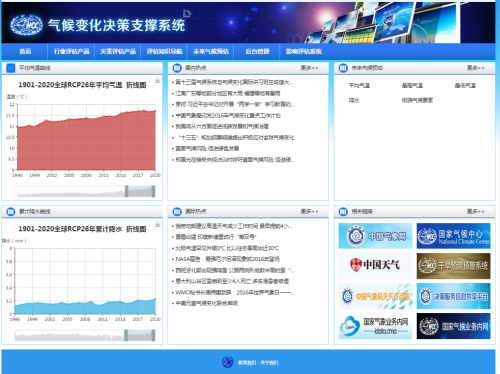Viewport: 500px width, 374px height.
Task: Download the 累计降水 chart via save icon
Action: click(158, 224)
